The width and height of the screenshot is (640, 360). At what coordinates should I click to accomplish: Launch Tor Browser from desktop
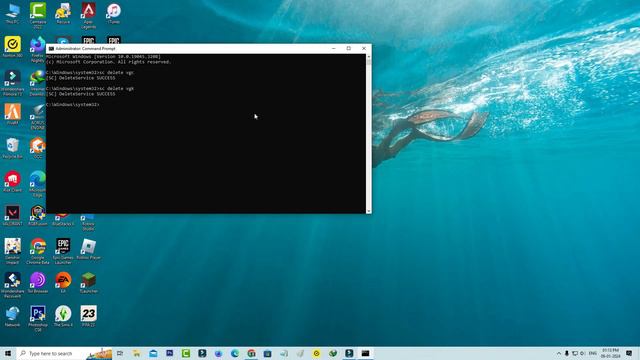38,282
